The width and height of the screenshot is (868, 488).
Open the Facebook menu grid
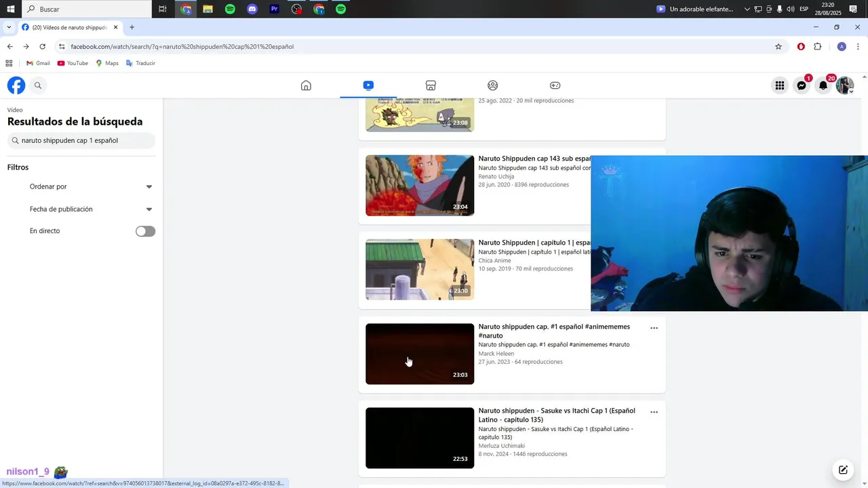click(780, 85)
